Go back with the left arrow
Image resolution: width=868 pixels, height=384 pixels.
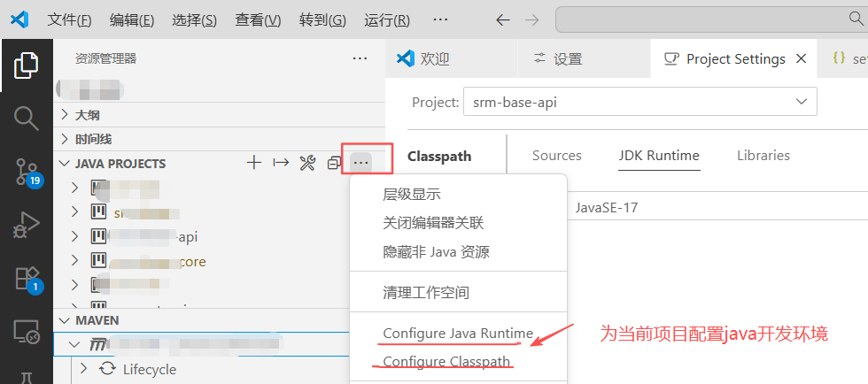[x=503, y=20]
